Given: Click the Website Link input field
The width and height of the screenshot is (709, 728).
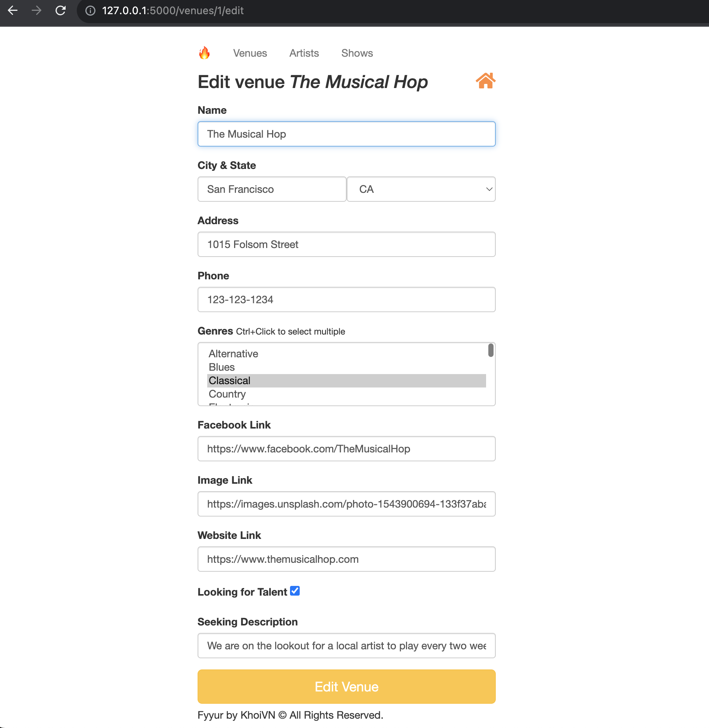Looking at the screenshot, I should pos(347,559).
